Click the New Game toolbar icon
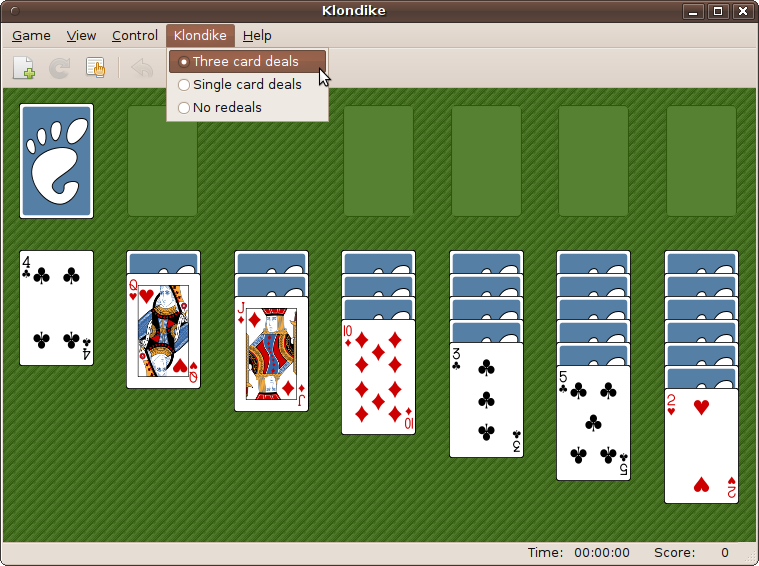The image size is (759, 566). point(23,68)
